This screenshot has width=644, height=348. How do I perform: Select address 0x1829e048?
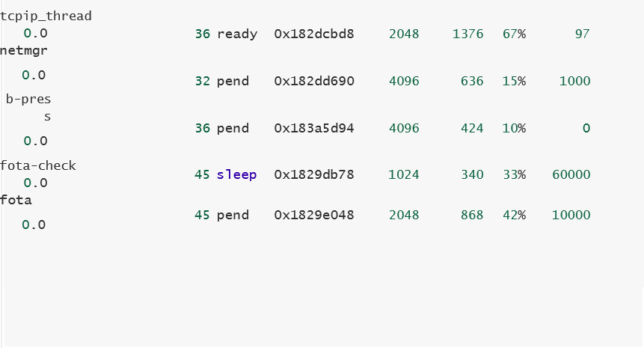(x=314, y=215)
